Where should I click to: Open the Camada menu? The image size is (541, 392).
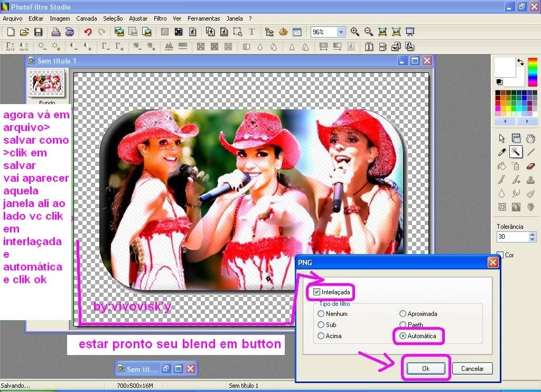pyautogui.click(x=86, y=18)
